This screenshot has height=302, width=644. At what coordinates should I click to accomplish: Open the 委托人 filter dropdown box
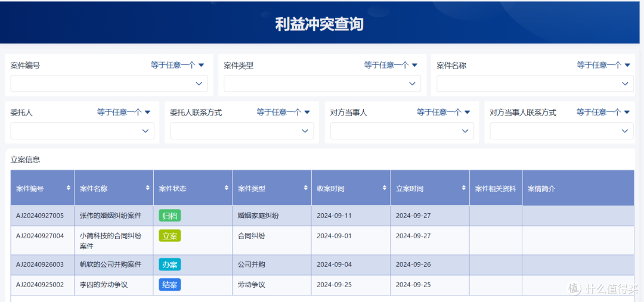(x=82, y=131)
